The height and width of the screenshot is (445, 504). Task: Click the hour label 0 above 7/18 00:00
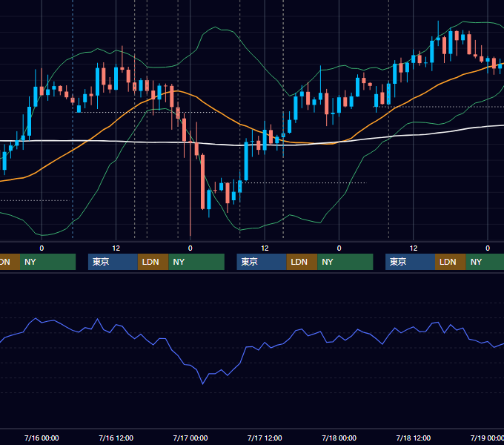(339, 248)
